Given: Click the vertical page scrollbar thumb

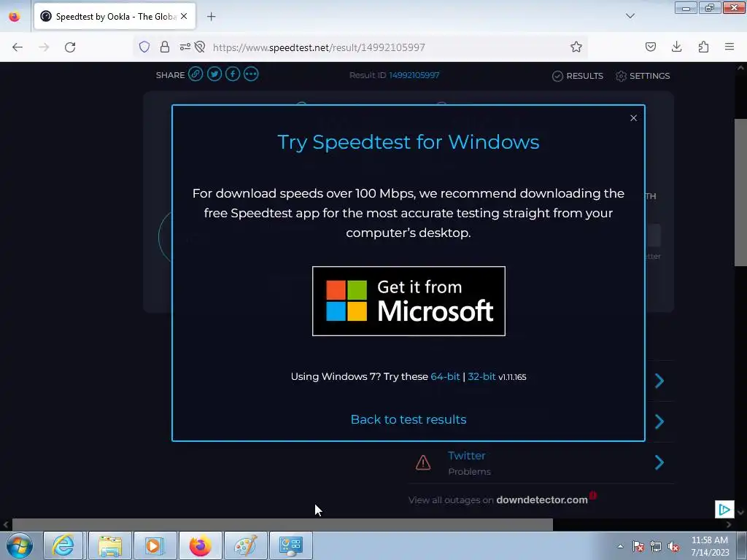Looking at the screenshot, I should click(x=740, y=192).
